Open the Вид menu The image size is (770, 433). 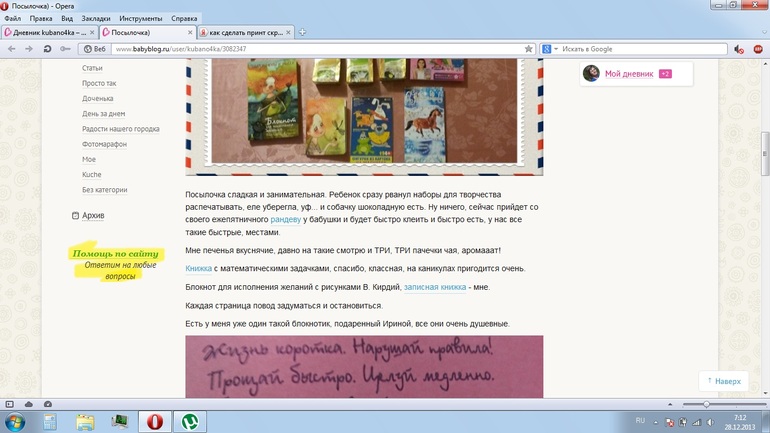pyautogui.click(x=67, y=18)
